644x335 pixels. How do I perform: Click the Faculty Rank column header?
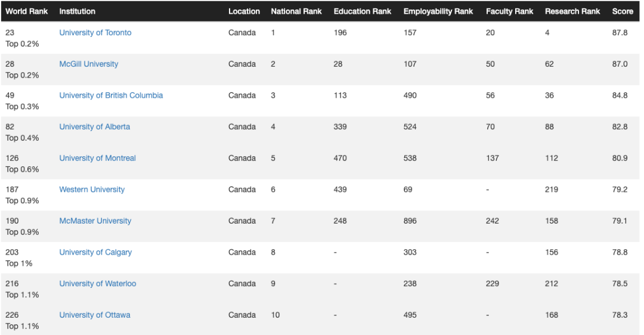pyautogui.click(x=509, y=11)
